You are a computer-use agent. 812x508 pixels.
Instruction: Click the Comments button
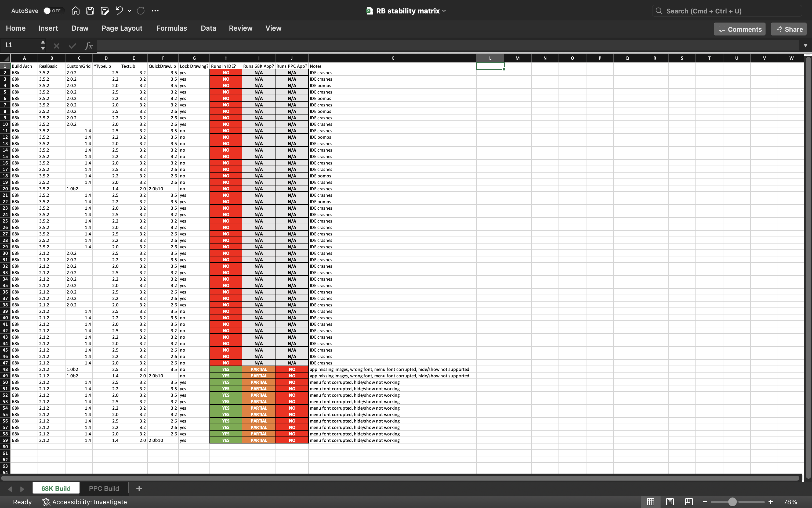(740, 29)
